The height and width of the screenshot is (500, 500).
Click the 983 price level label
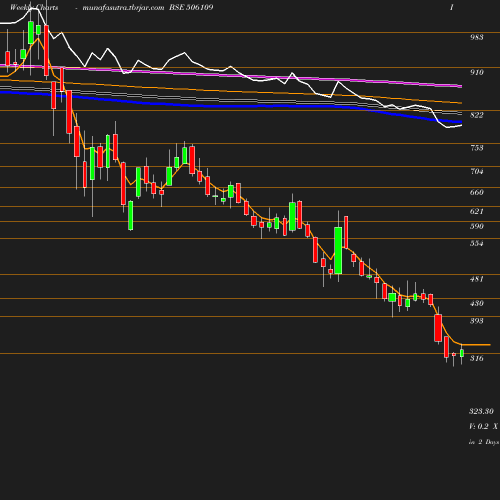pyautogui.click(x=477, y=37)
